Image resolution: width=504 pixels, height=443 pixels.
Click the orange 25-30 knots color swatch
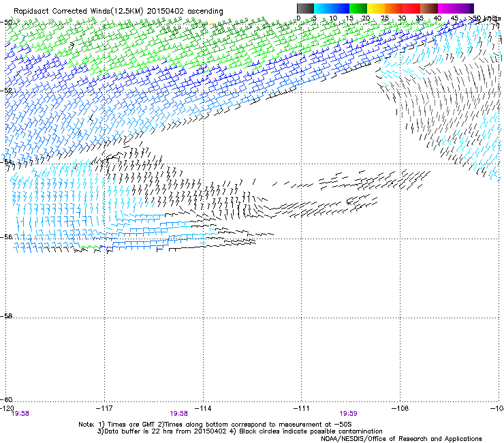click(x=393, y=8)
